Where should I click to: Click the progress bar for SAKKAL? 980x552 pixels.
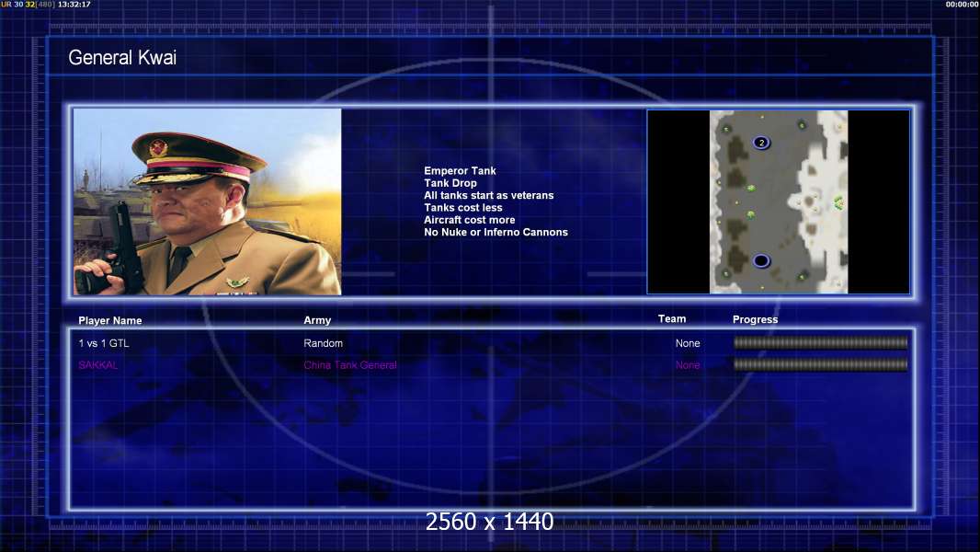821,364
